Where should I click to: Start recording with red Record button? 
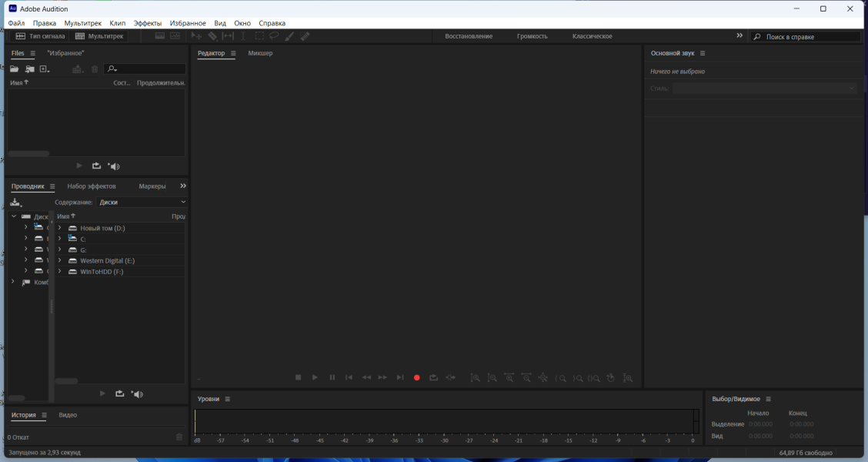coord(417,378)
